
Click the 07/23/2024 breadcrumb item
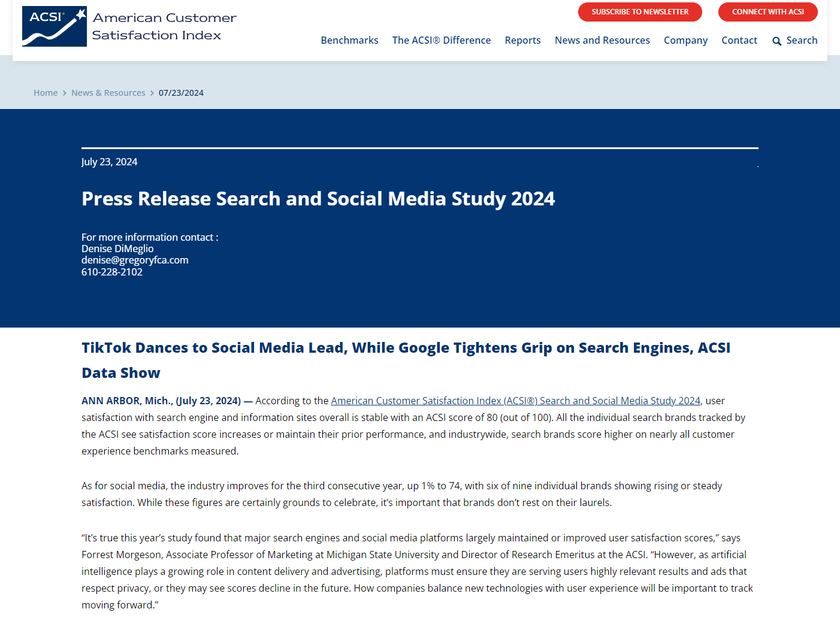181,93
